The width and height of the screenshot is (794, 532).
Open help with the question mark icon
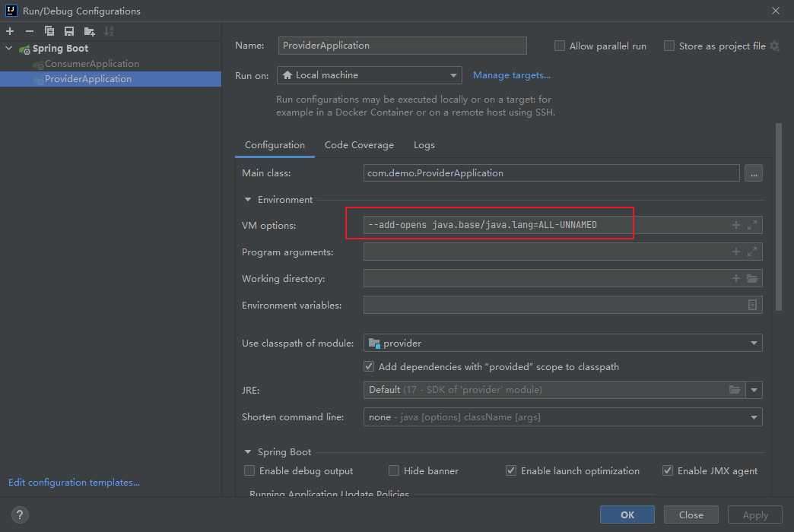pyautogui.click(x=20, y=515)
